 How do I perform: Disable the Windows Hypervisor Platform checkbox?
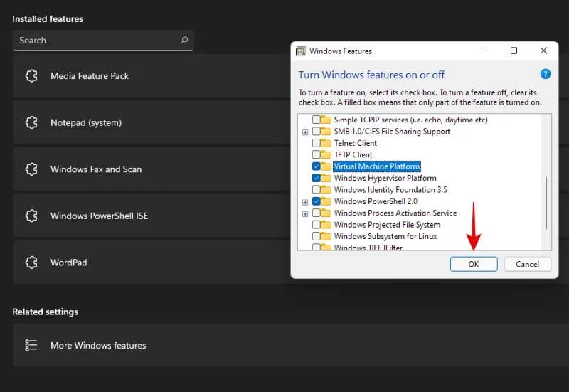coord(317,179)
